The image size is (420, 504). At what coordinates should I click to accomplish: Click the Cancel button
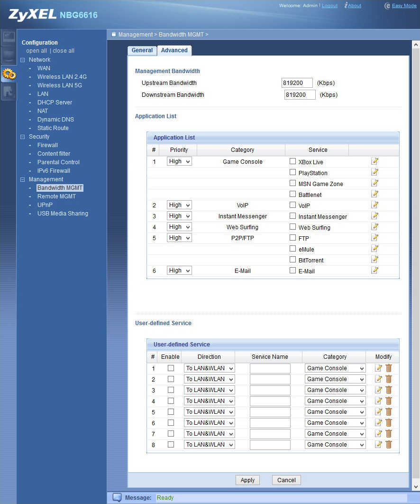coord(286,480)
